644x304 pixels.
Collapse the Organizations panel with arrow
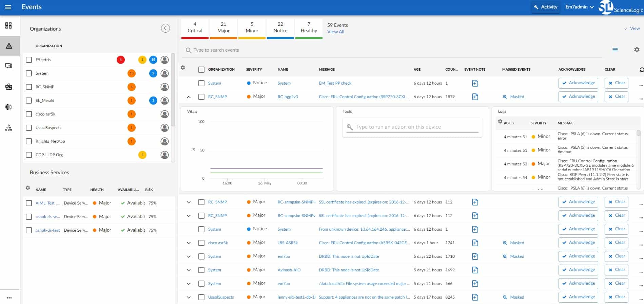pos(165,28)
